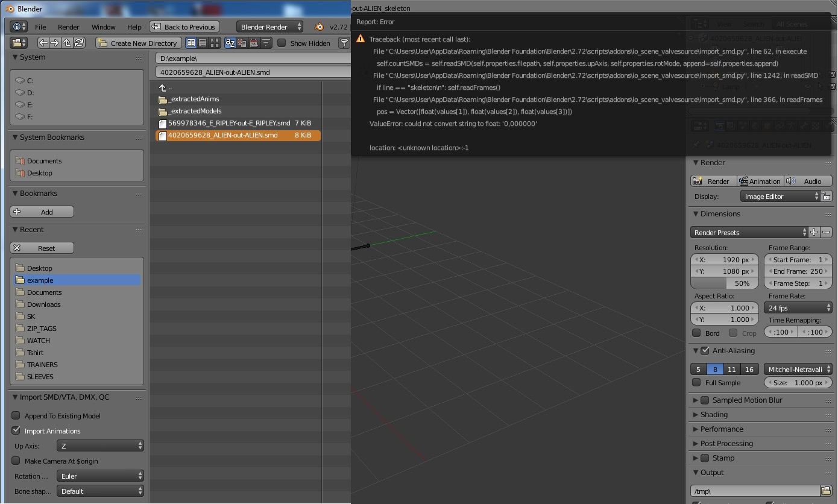The image size is (838, 504).
Task: Click Create New Directory button
Action: point(137,43)
